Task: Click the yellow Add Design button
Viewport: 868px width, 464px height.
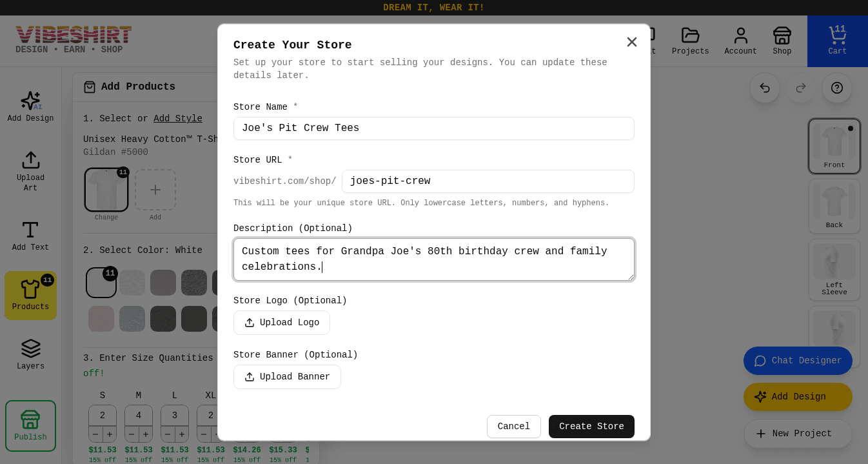Action: 798,397
